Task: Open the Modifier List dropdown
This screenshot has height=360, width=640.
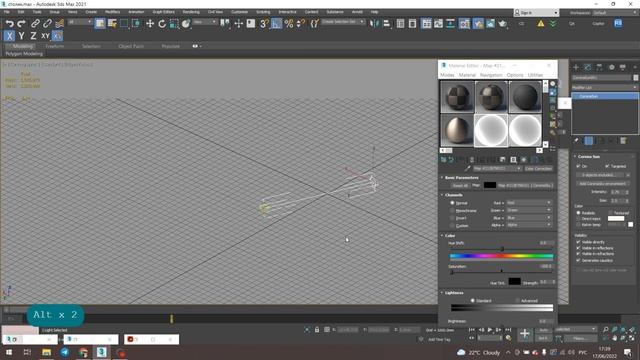Action: 604,87
